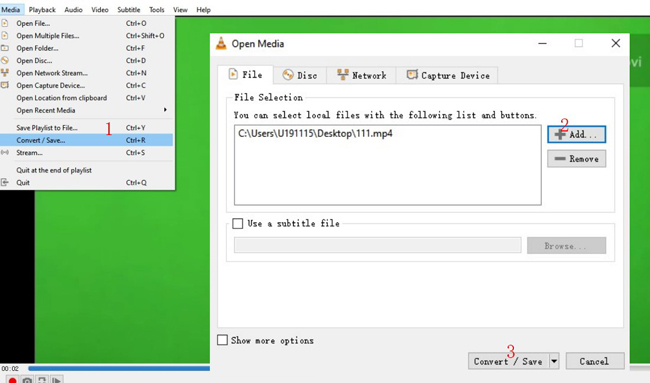
Task: Choose Open File... from Media menu
Action: [86, 23]
